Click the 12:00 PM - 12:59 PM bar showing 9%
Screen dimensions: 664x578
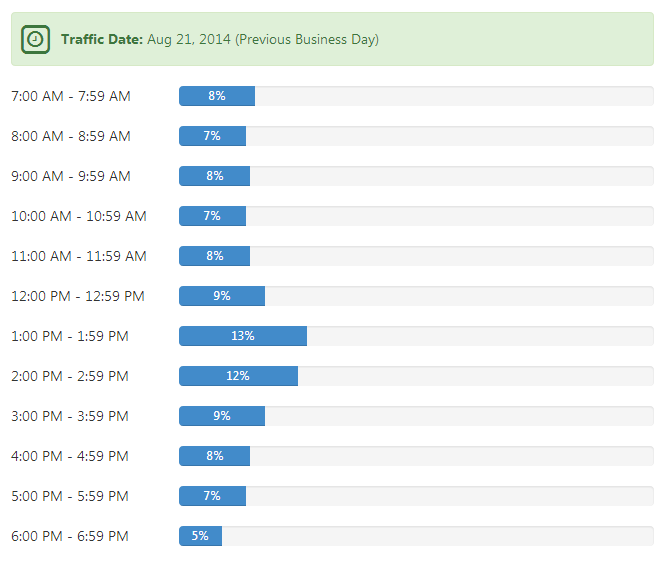click(x=222, y=296)
